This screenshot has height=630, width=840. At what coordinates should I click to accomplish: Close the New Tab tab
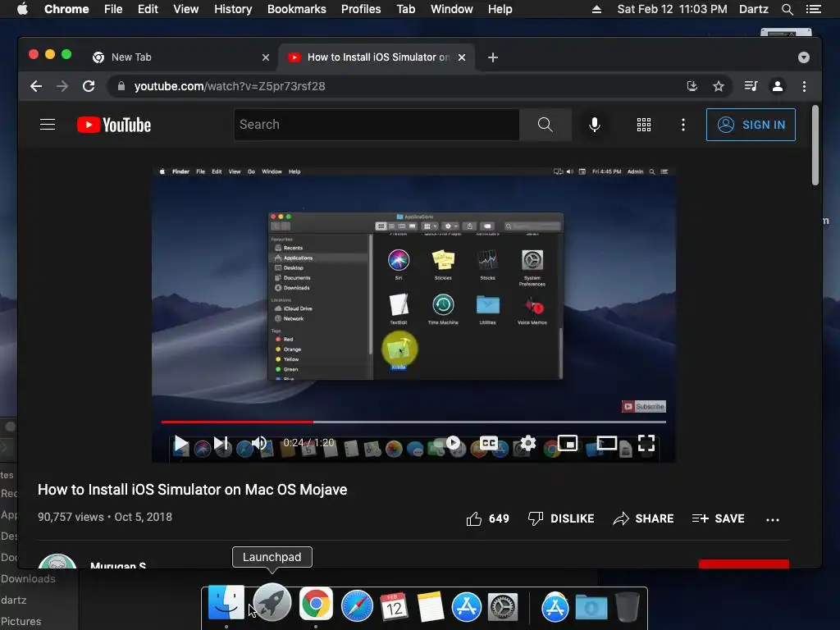tap(266, 57)
